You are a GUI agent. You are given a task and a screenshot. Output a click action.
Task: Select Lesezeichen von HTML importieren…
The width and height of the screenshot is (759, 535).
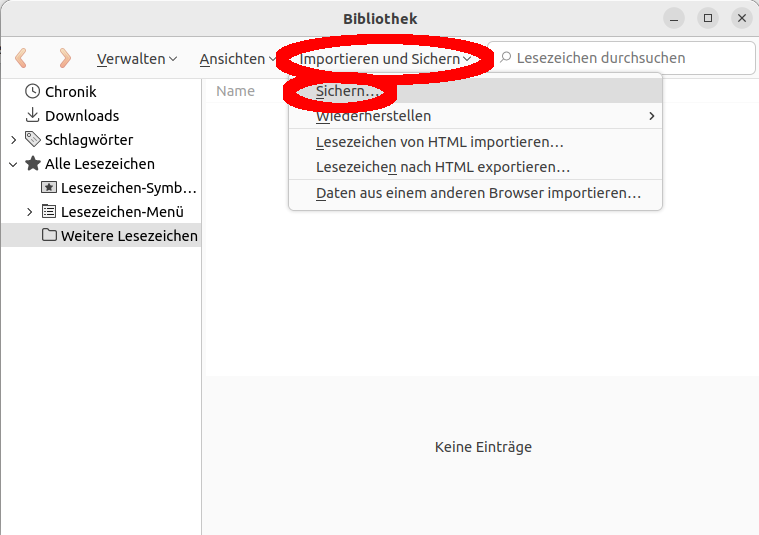(439, 142)
